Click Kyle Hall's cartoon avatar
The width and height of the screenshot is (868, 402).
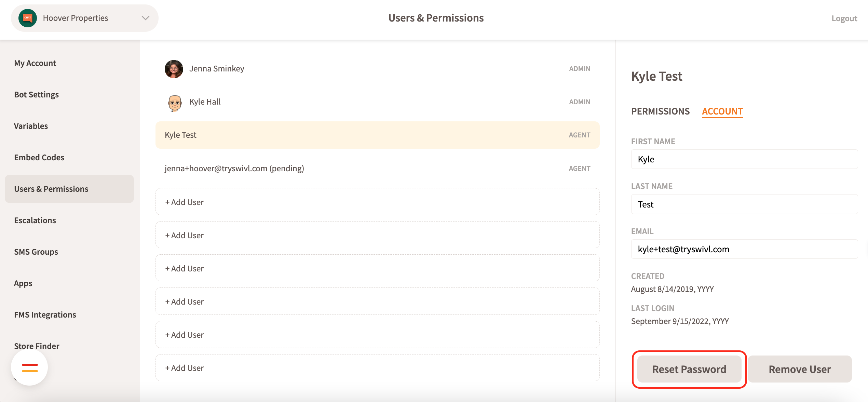pyautogui.click(x=175, y=102)
